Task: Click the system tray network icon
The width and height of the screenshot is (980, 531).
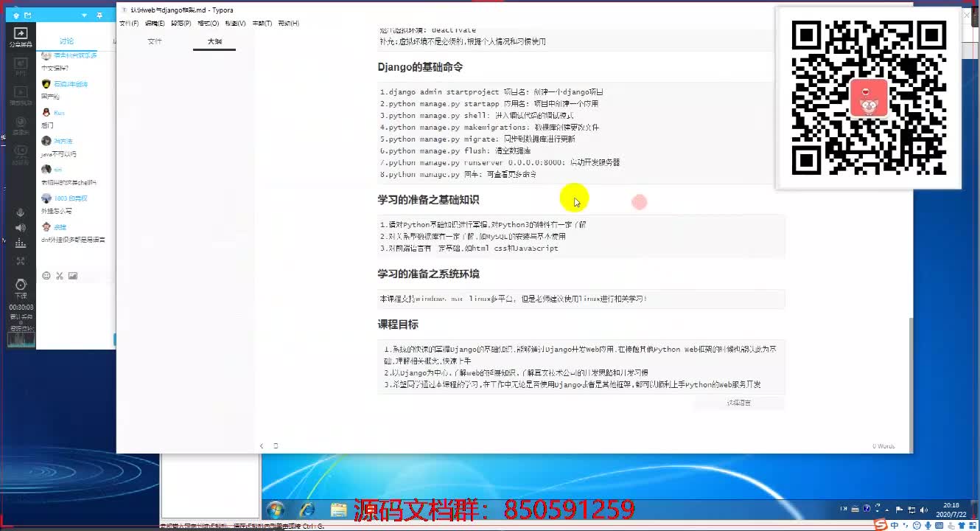Action: pos(911,510)
